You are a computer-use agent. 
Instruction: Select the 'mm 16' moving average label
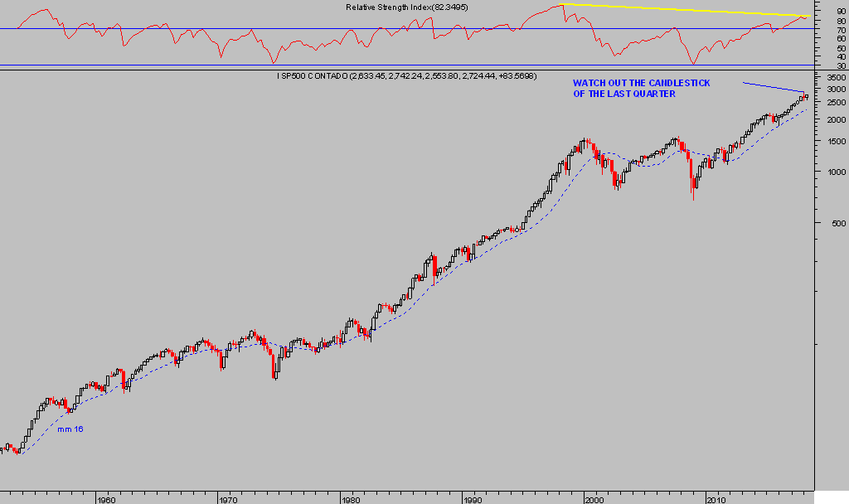tap(70, 429)
